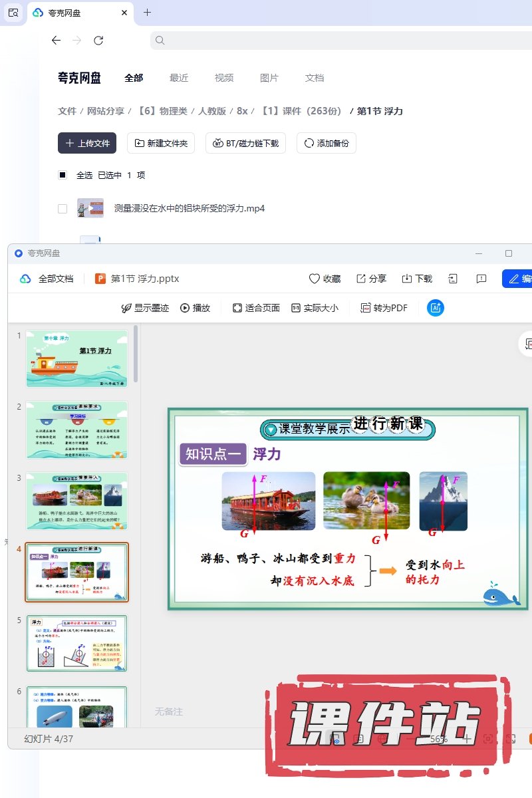Check the box for 测量浸没在水中的铝块所受的浮力.mp4
The width and height of the screenshot is (532, 798).
pos(63,209)
